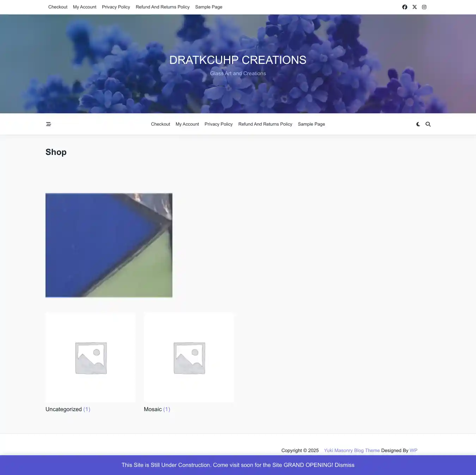
Task: Click the Uncategorized category label
Action: click(x=64, y=409)
